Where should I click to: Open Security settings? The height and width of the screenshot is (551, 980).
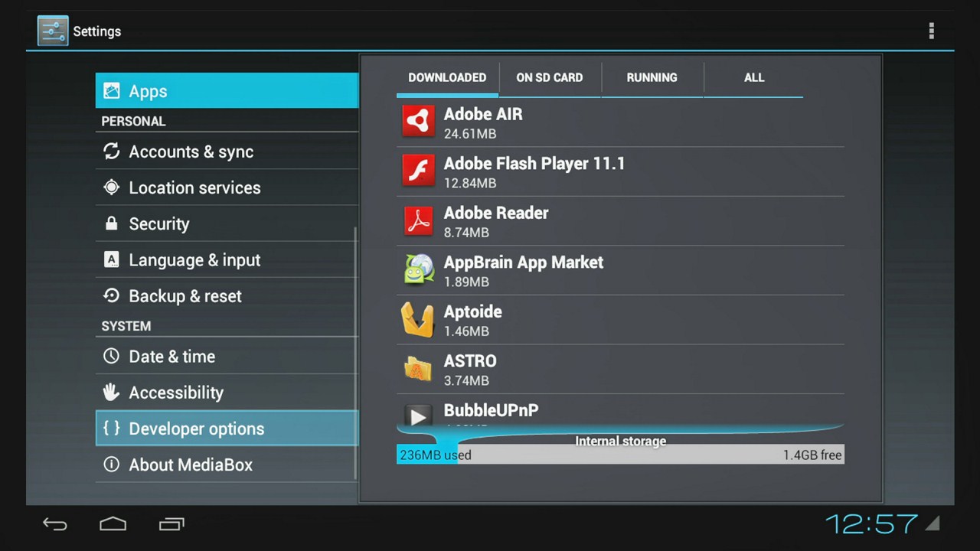tap(227, 223)
